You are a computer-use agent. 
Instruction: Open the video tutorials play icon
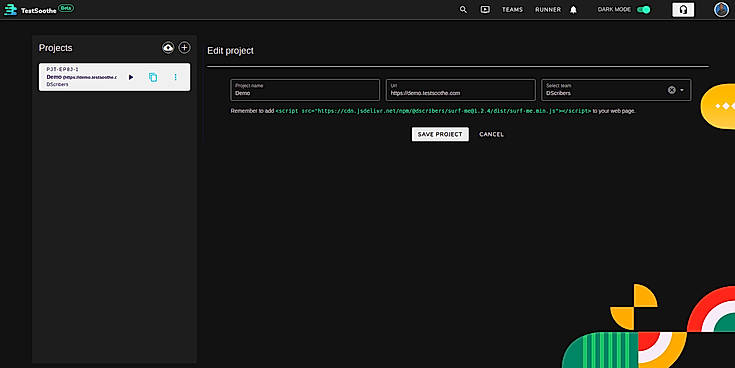tap(485, 9)
